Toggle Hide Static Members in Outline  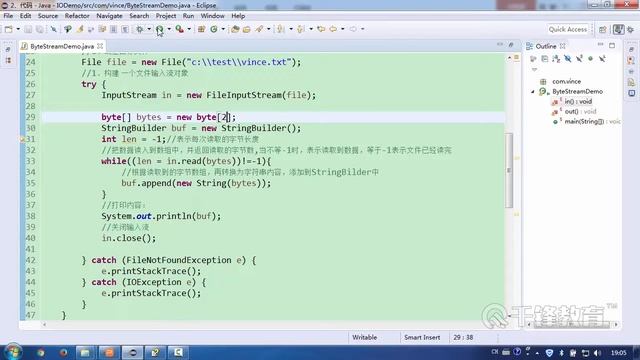[x=580, y=59]
